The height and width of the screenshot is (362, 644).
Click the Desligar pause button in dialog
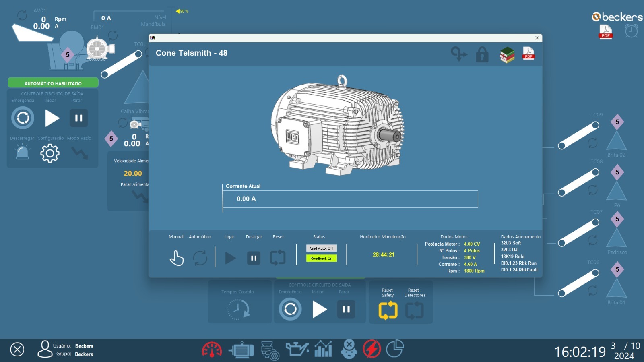point(254,258)
